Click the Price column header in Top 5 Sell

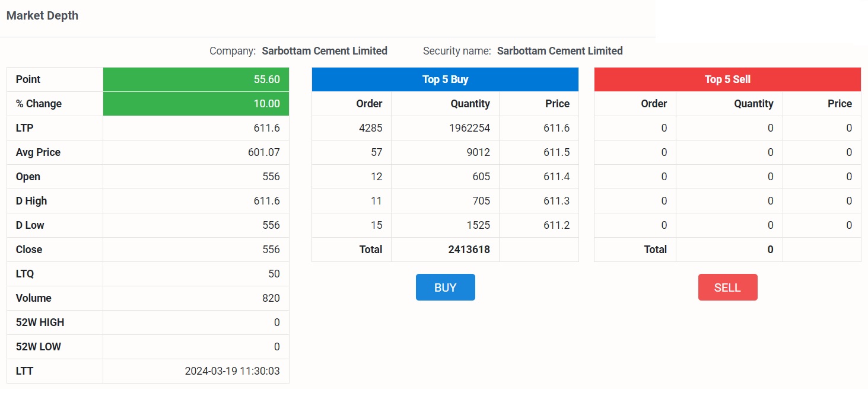click(840, 104)
